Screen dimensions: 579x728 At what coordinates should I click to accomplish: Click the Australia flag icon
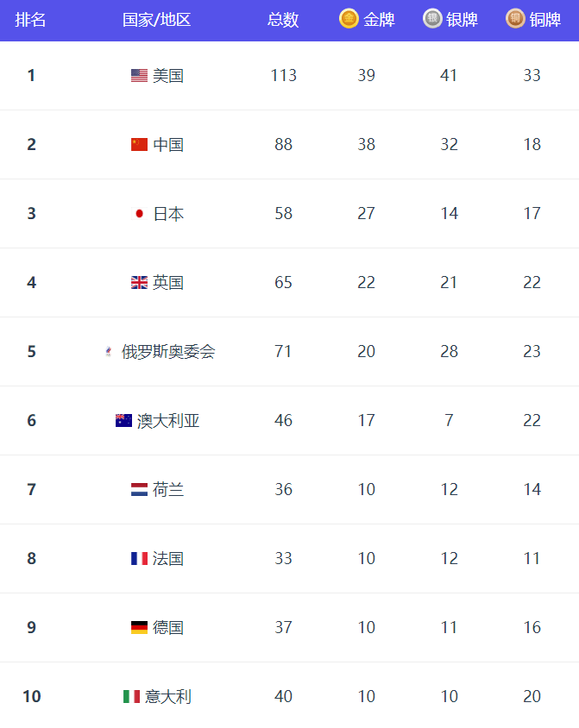coord(123,421)
